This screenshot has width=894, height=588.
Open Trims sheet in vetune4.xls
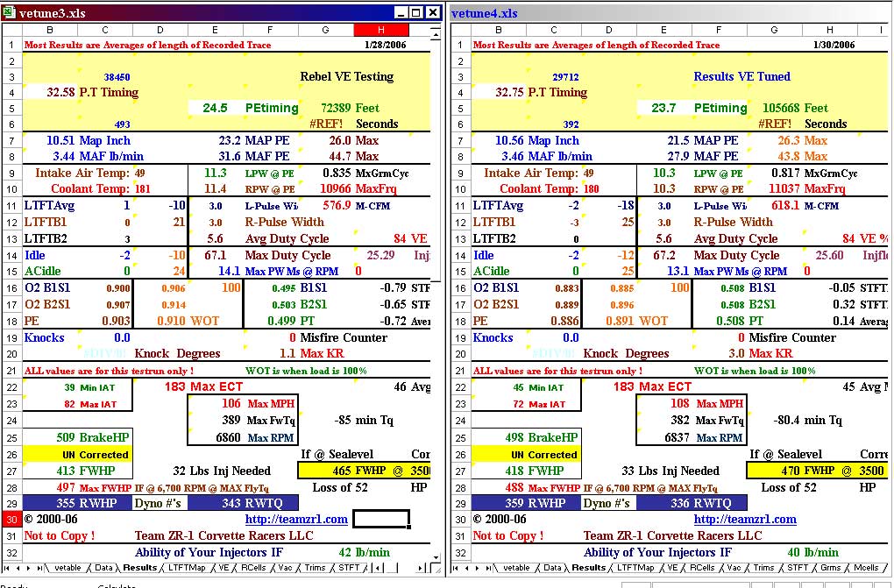[x=763, y=568]
